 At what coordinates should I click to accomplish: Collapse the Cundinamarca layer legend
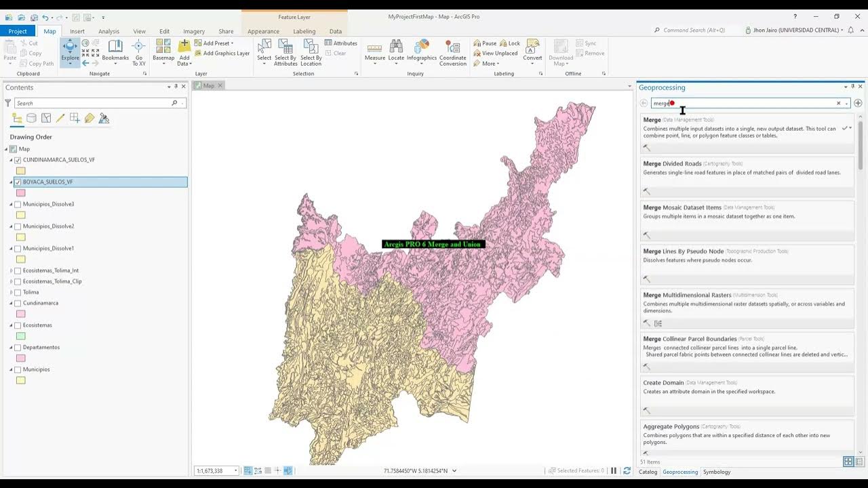point(11,303)
